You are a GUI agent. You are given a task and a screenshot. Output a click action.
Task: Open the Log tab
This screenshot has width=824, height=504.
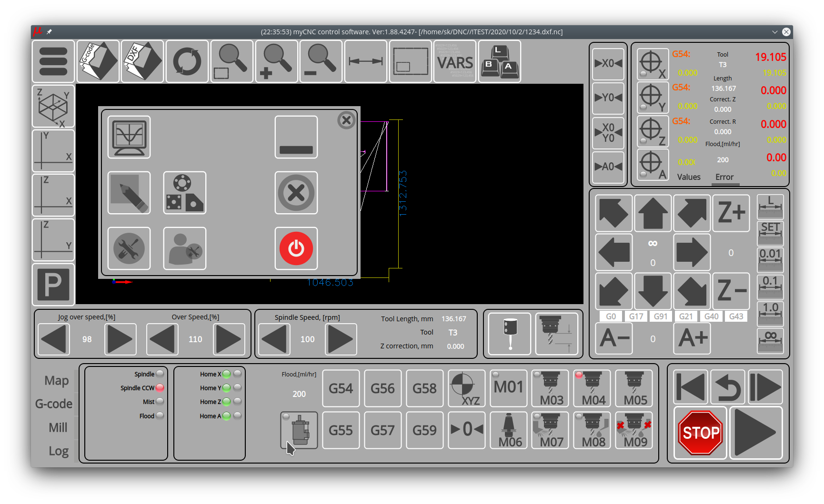coord(59,451)
